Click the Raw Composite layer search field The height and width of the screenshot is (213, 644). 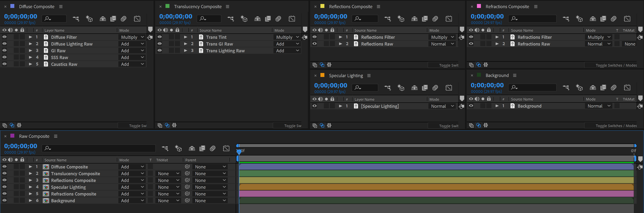point(98,148)
